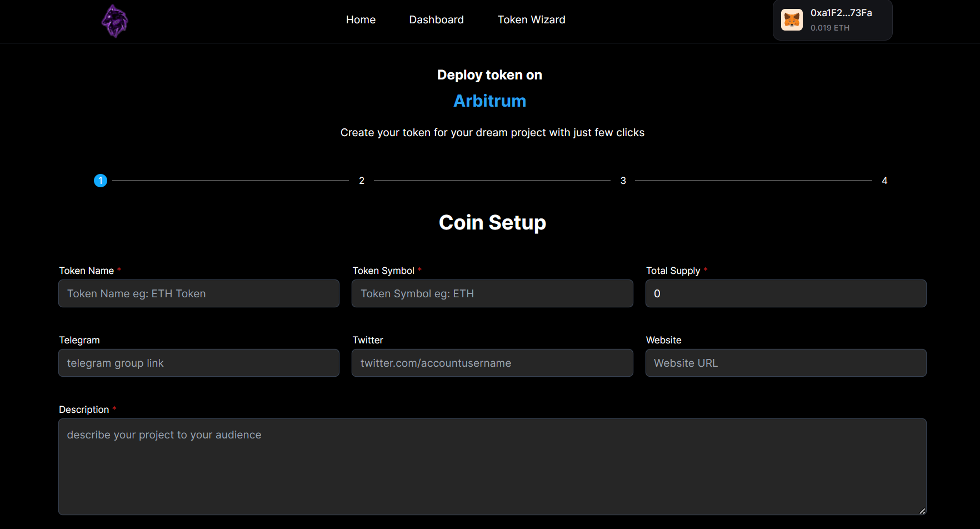980x529 pixels.
Task: Click the Arbitrum network heading
Action: [489, 101]
